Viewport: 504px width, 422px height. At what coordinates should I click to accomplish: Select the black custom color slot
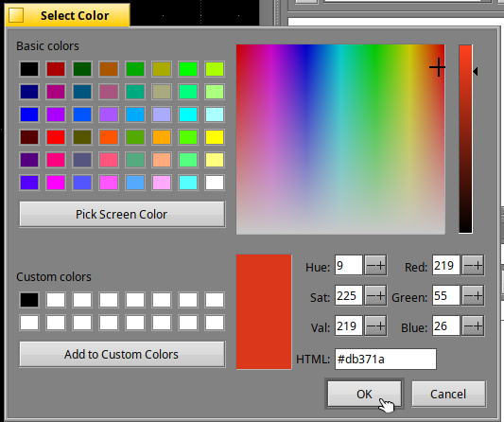(29, 300)
